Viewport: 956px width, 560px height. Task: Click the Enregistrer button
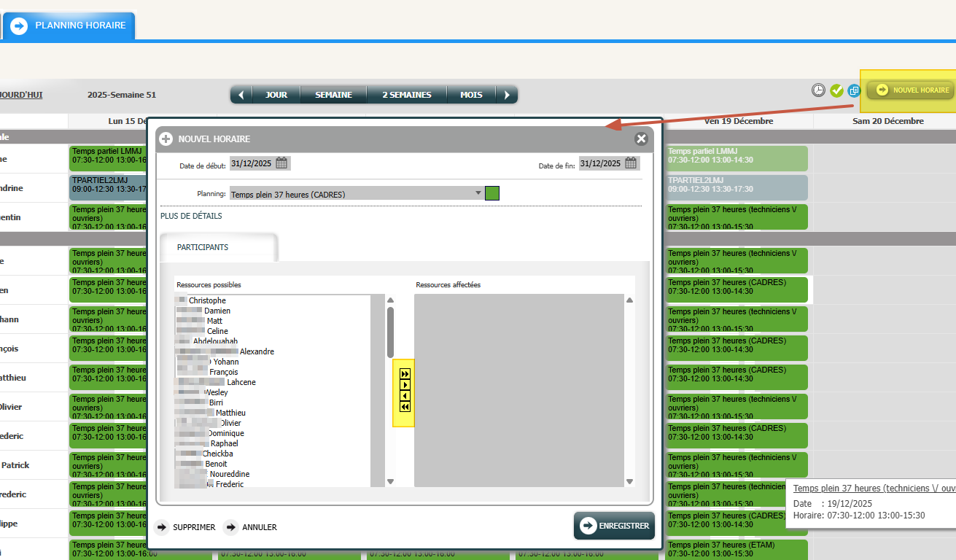coord(614,526)
